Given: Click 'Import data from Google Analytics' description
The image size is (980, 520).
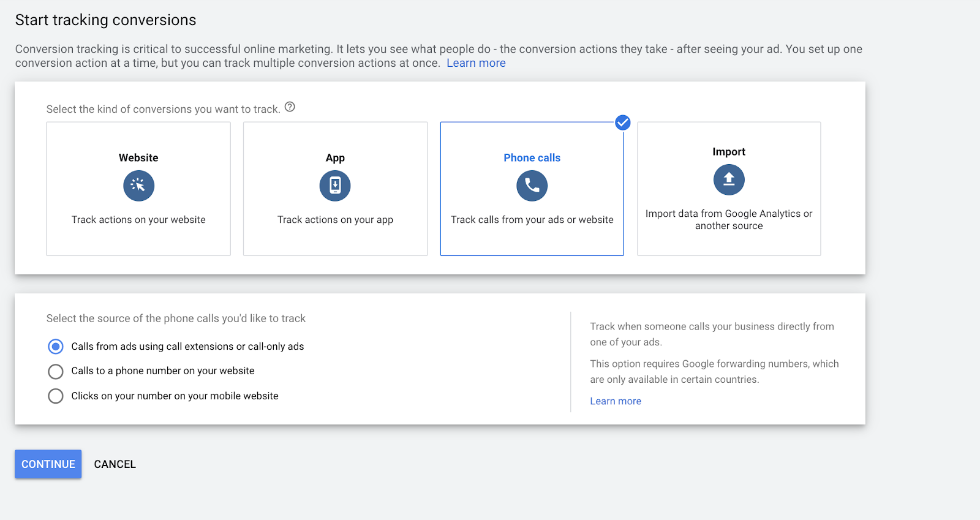Looking at the screenshot, I should [729, 219].
